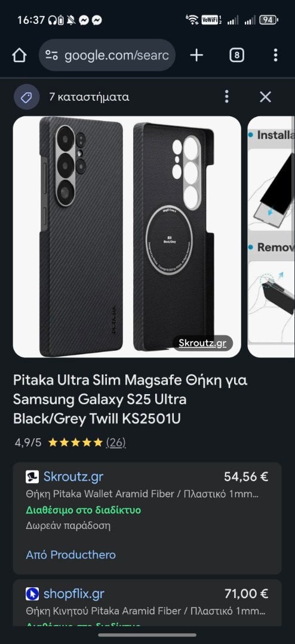Open the Pitaka case main product image
Screen dimensions: 295x644
(127, 237)
